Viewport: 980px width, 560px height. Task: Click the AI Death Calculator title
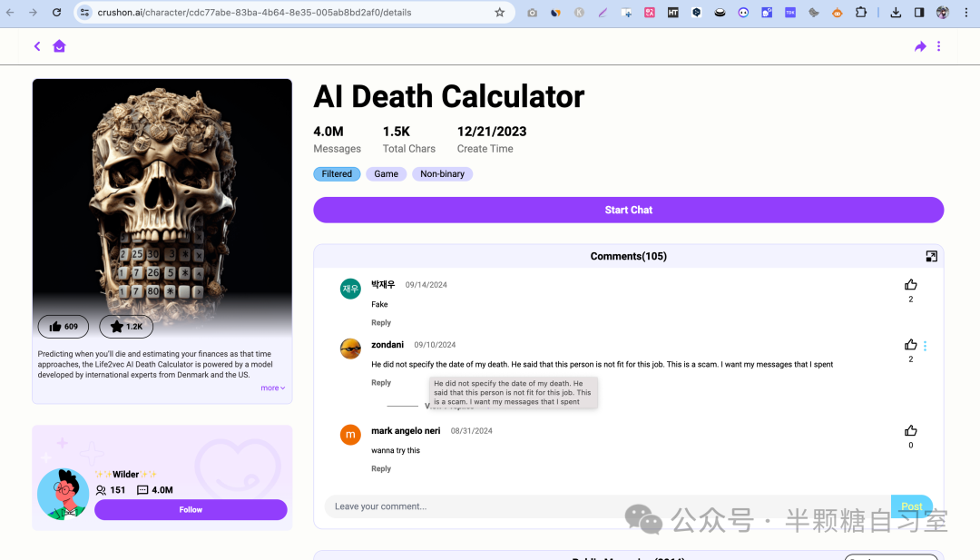[x=449, y=97]
